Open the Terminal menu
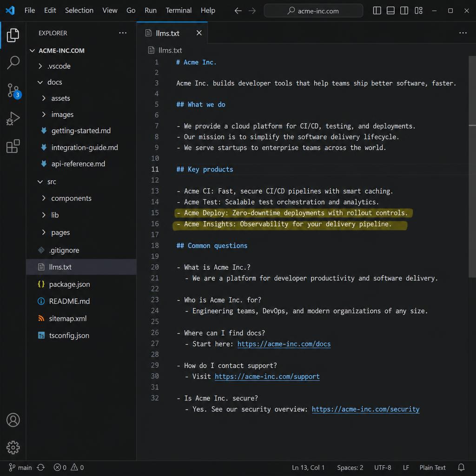This screenshot has width=476, height=476. click(x=178, y=11)
